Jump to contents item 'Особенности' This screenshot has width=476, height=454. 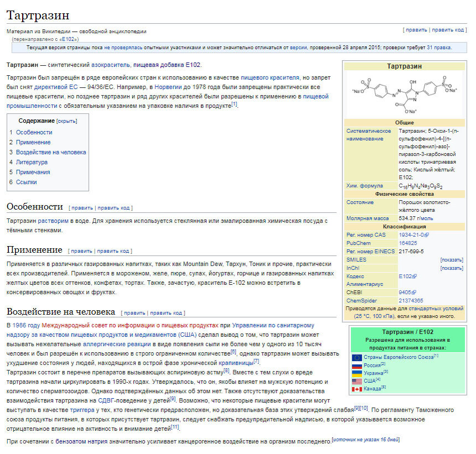pyautogui.click(x=34, y=132)
